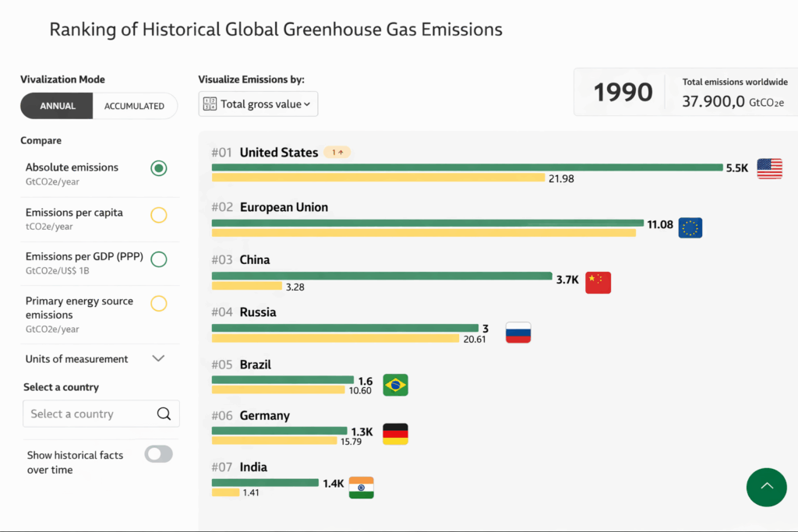Image resolution: width=798 pixels, height=532 pixels.
Task: Select the Emissions per capita option
Action: [x=158, y=215]
